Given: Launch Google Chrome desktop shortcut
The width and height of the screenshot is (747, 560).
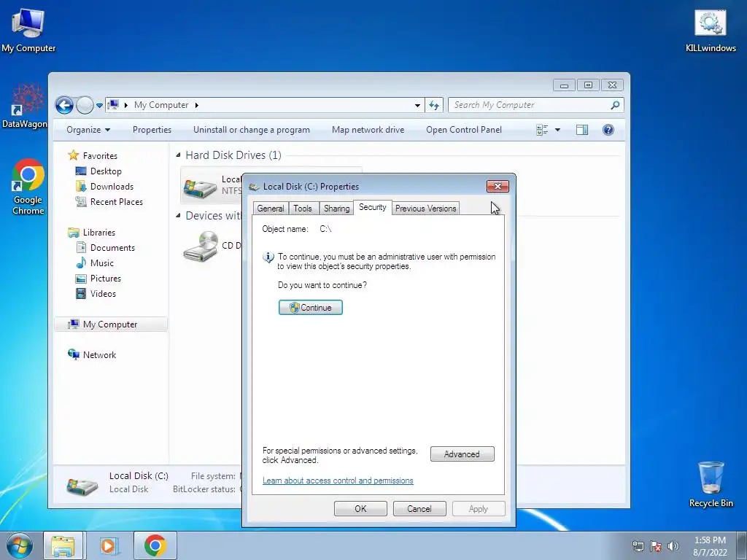Looking at the screenshot, I should tap(28, 186).
